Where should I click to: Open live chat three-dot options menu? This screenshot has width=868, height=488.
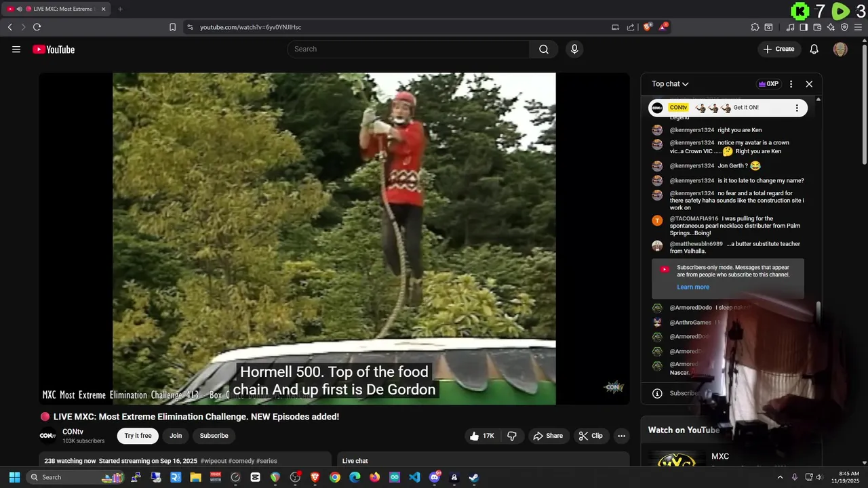coord(791,84)
